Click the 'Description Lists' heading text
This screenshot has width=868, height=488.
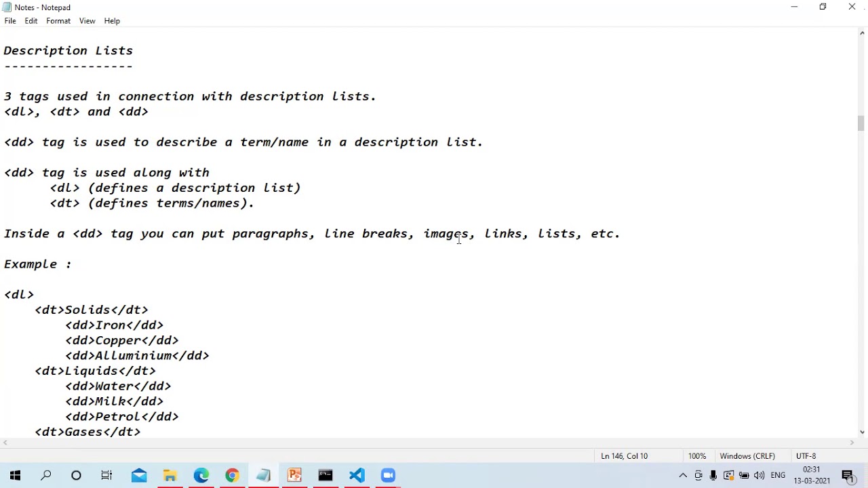[x=68, y=51]
